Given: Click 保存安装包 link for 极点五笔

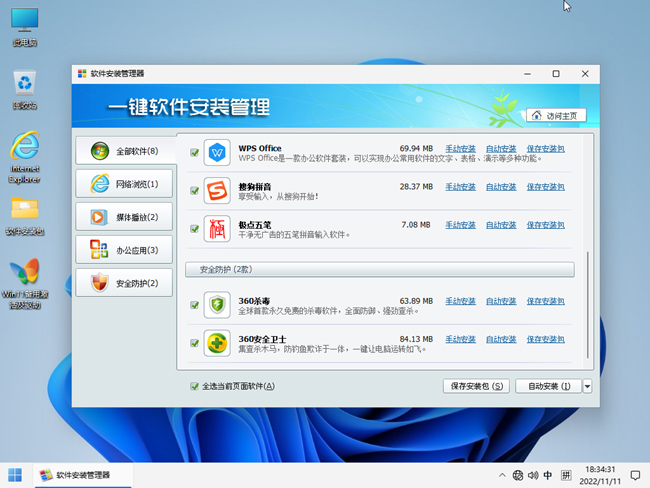Looking at the screenshot, I should [546, 225].
